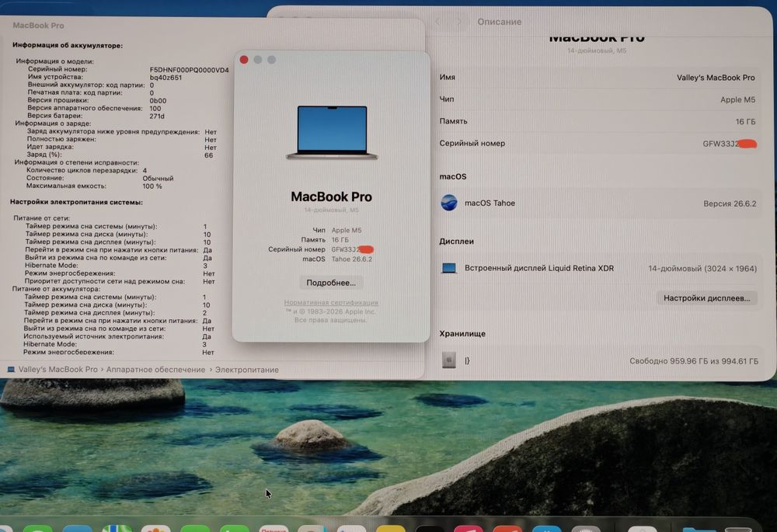
Task: Click the macOS Tahoe icon
Action: (x=449, y=203)
